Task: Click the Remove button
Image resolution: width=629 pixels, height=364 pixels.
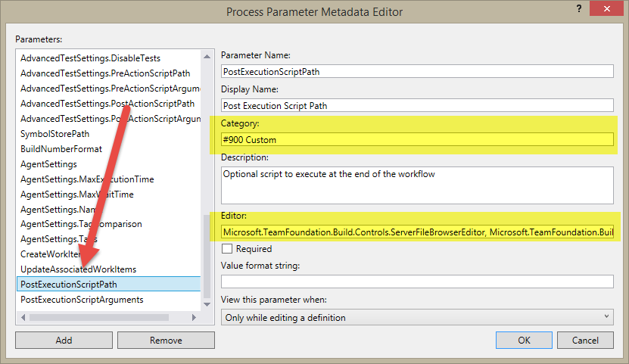Action: tap(166, 341)
